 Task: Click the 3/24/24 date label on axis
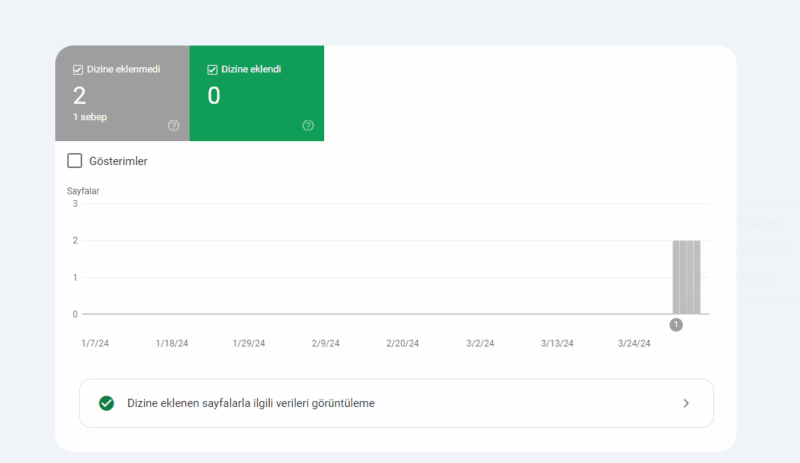click(634, 343)
